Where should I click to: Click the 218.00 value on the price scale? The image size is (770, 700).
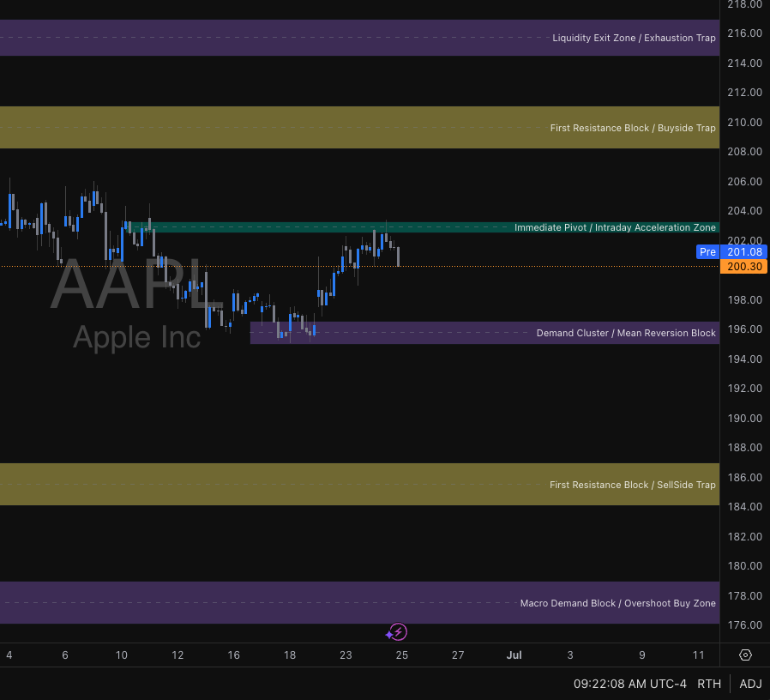pyautogui.click(x=743, y=4)
